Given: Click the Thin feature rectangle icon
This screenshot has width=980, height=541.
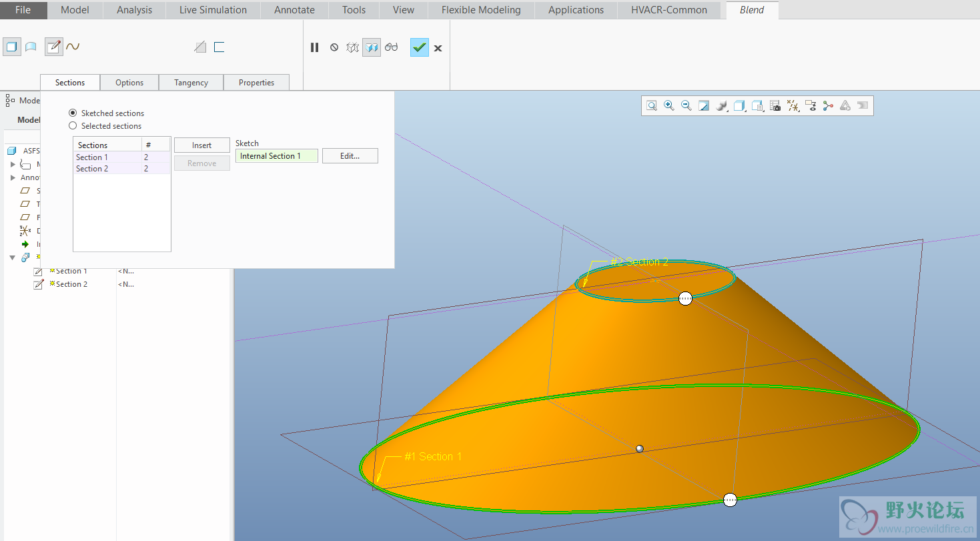Looking at the screenshot, I should pyautogui.click(x=219, y=47).
